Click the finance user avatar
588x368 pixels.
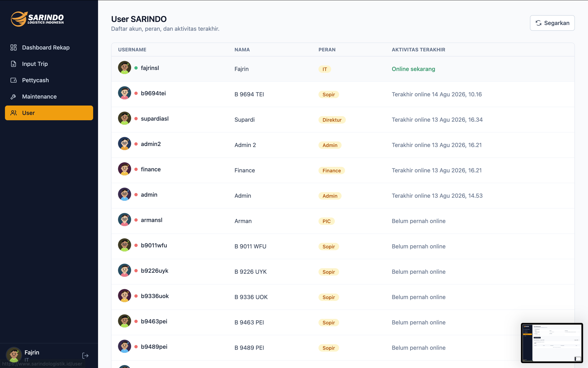124,169
